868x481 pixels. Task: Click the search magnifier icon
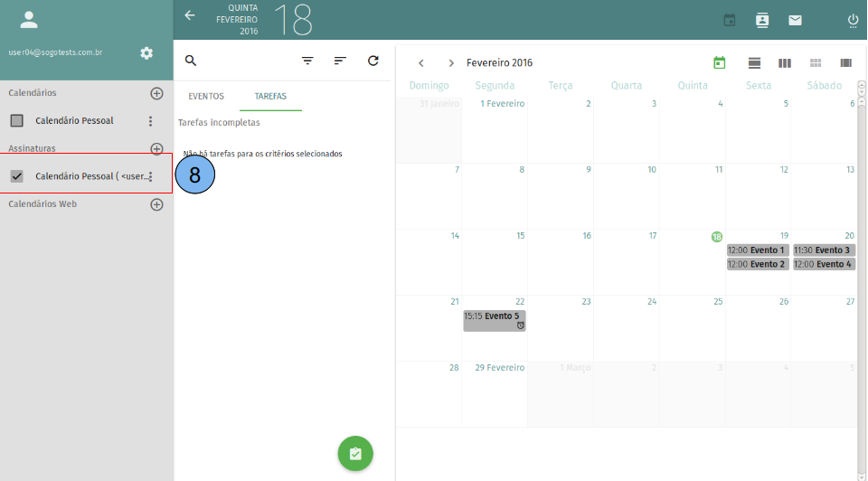click(x=191, y=61)
